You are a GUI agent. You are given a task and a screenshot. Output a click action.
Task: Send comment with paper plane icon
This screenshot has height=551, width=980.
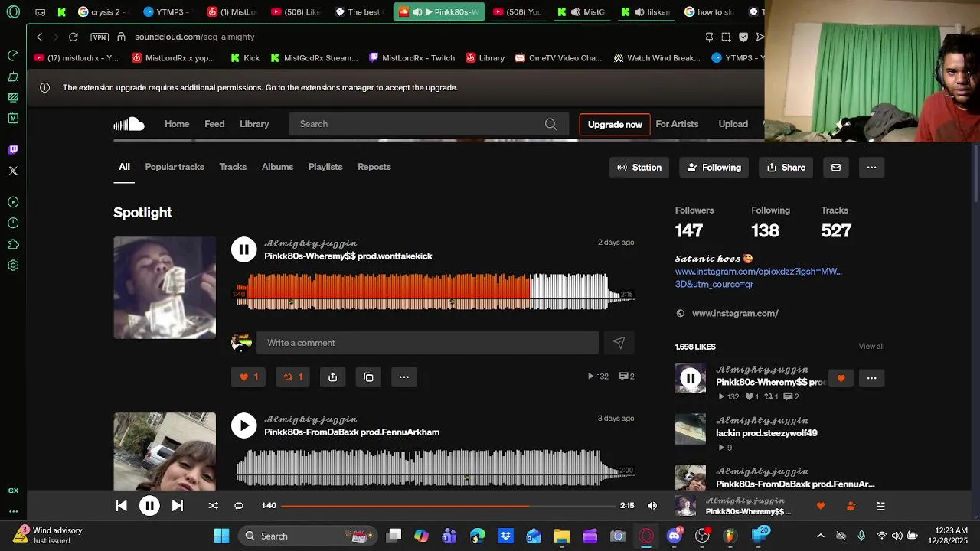[x=619, y=343]
